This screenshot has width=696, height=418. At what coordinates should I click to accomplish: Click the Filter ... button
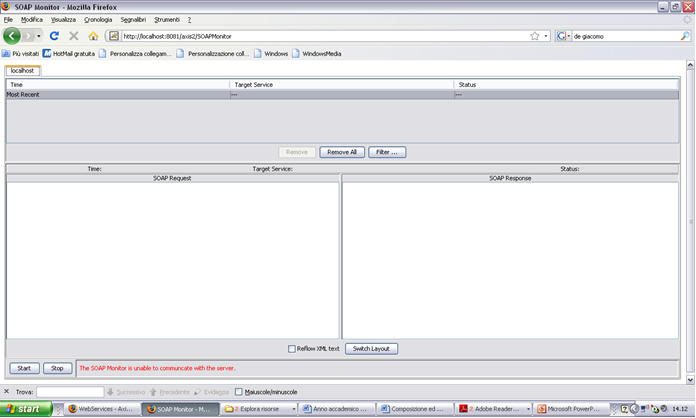(386, 152)
